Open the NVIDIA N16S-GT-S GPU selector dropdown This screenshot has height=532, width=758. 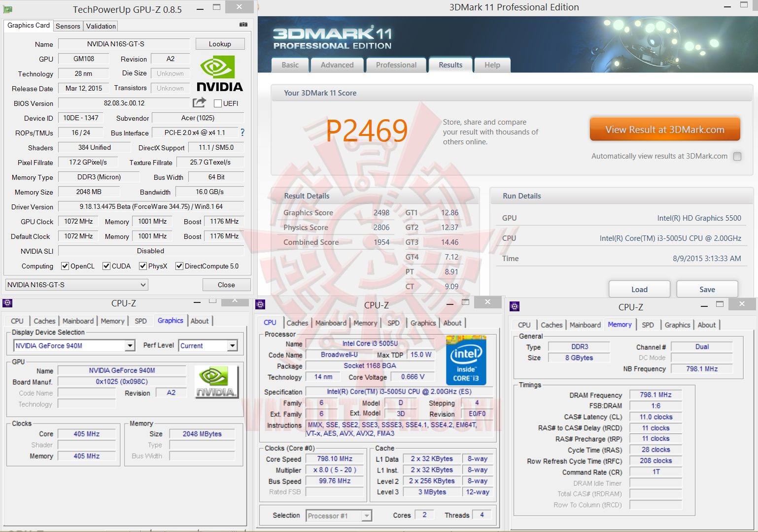click(x=77, y=285)
